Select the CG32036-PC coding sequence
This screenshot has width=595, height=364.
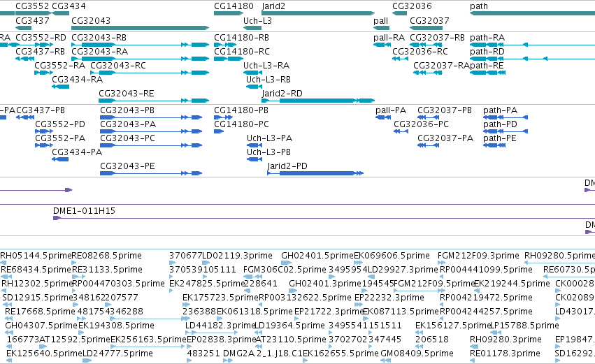(421, 124)
